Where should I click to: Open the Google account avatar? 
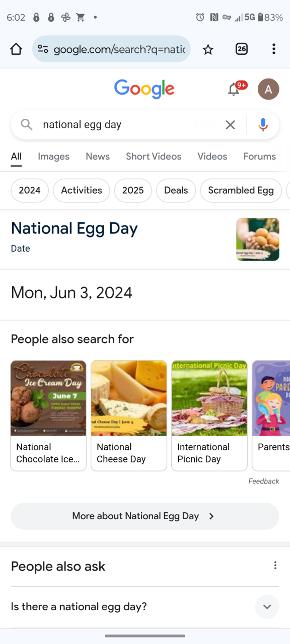tap(268, 90)
